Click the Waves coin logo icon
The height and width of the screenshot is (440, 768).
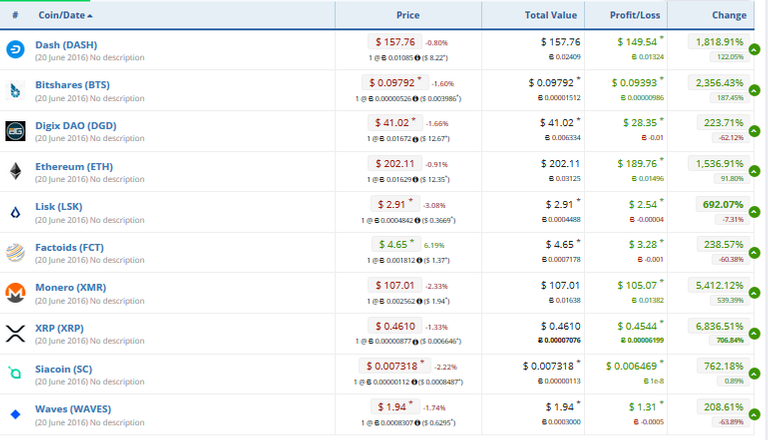point(15,415)
